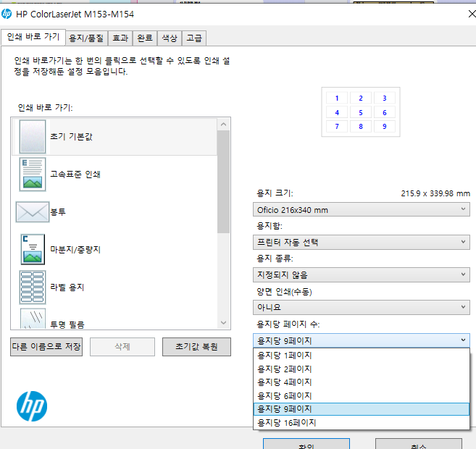Select the 인쇄 바로 가기 tab
The image size is (476, 449).
tap(33, 38)
